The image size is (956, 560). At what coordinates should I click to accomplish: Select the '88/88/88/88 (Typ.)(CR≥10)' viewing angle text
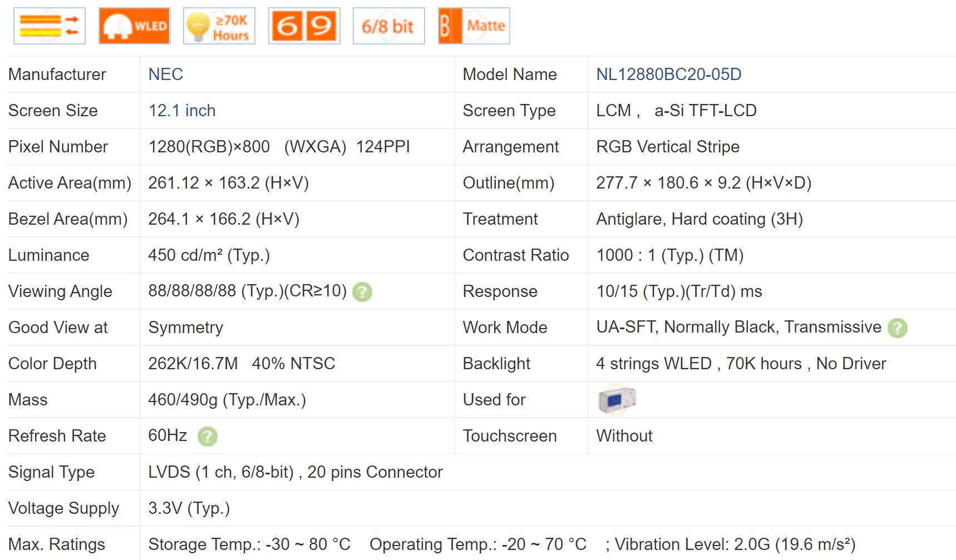(x=248, y=291)
